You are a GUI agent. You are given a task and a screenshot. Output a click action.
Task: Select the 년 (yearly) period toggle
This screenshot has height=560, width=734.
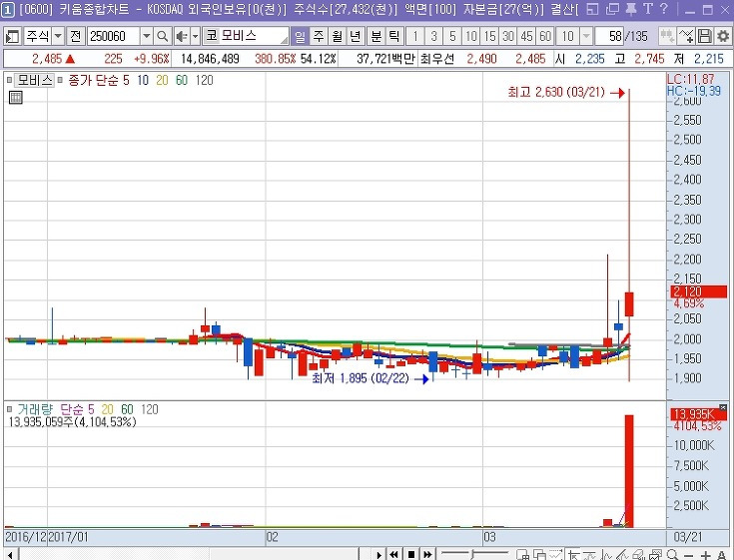(x=356, y=36)
